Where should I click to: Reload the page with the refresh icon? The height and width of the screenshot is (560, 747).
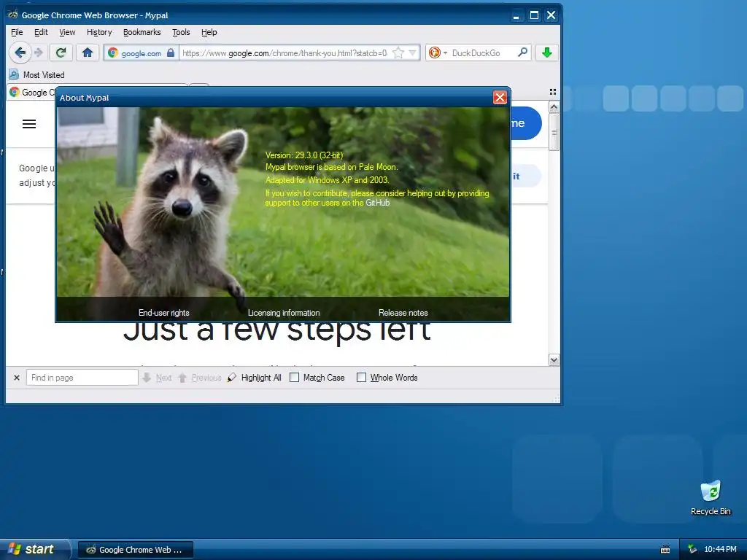tap(61, 52)
